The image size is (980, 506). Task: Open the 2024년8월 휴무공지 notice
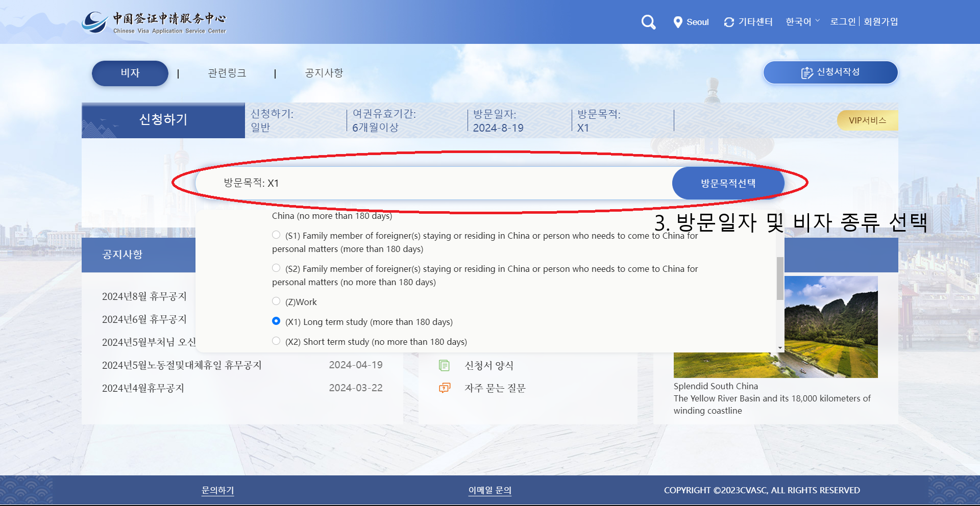[144, 296]
